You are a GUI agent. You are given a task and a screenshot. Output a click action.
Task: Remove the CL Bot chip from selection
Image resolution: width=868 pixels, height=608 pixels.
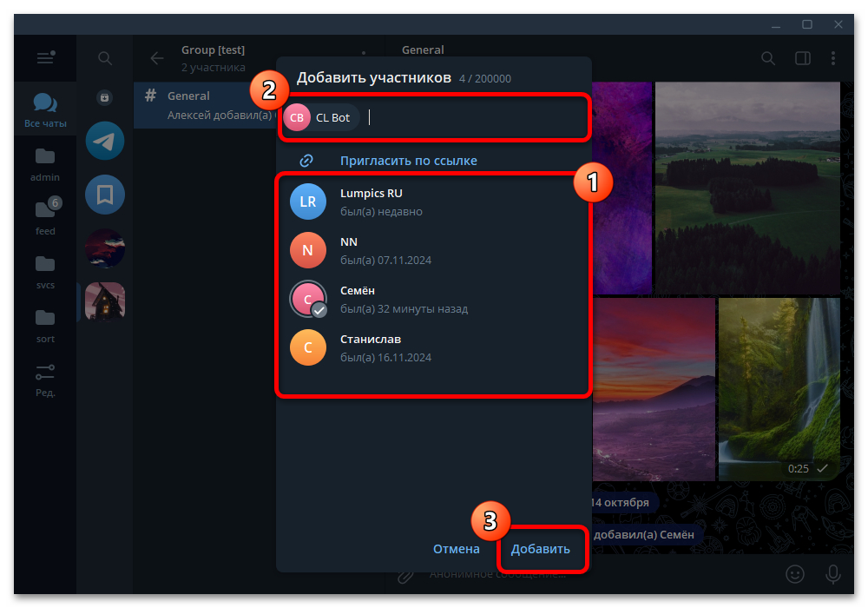pyautogui.click(x=321, y=117)
